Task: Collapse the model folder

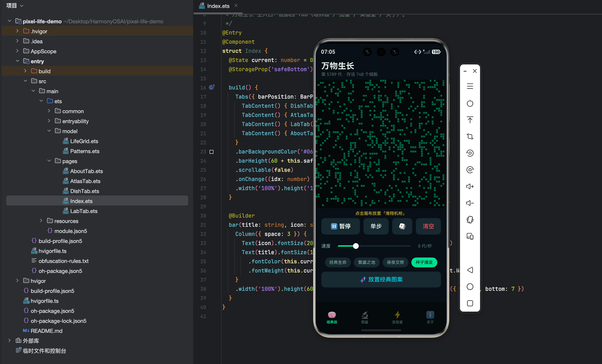Action: click(x=49, y=131)
